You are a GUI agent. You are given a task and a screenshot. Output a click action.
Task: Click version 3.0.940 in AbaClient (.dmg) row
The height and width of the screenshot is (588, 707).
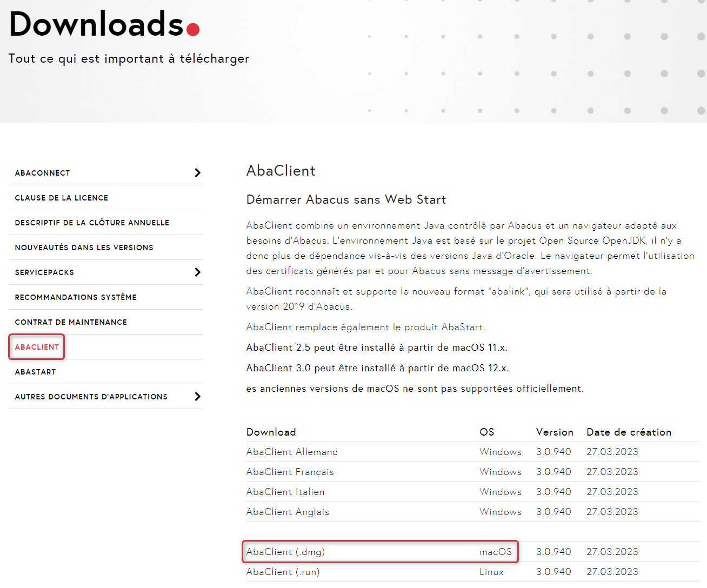pyautogui.click(x=553, y=552)
